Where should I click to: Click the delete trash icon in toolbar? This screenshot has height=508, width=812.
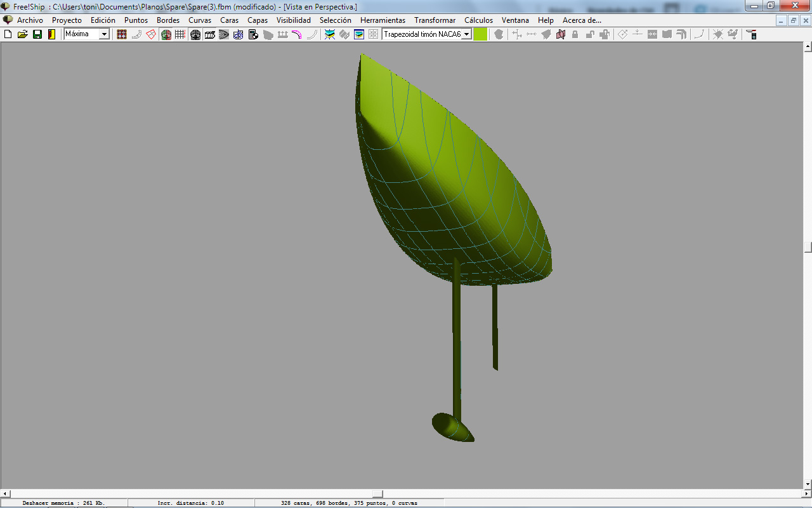(x=752, y=34)
